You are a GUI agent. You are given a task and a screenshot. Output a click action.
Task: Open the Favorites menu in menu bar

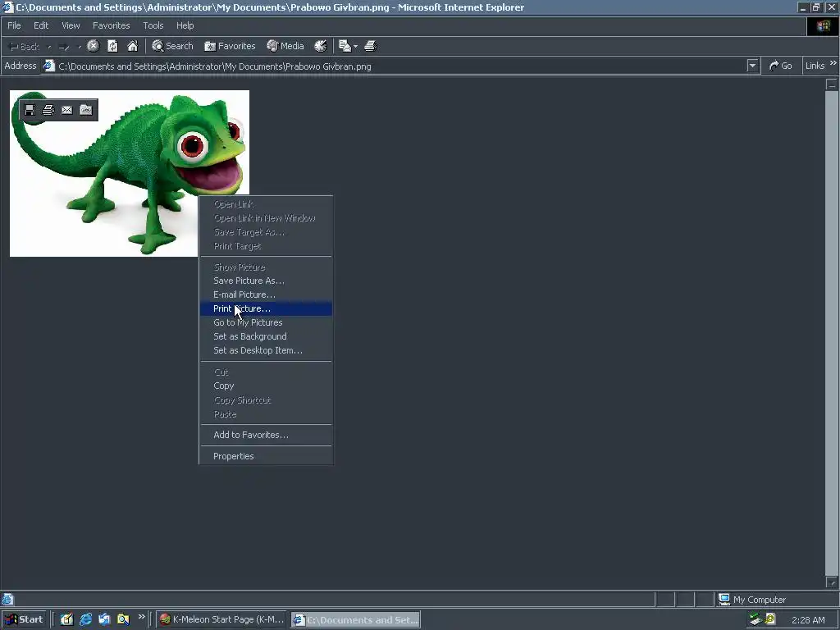112,25
